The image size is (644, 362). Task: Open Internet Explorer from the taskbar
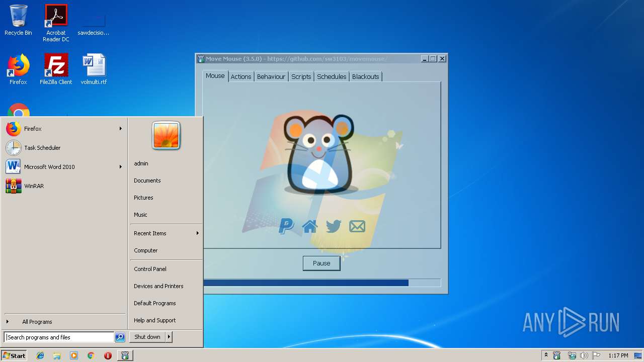pos(40,355)
